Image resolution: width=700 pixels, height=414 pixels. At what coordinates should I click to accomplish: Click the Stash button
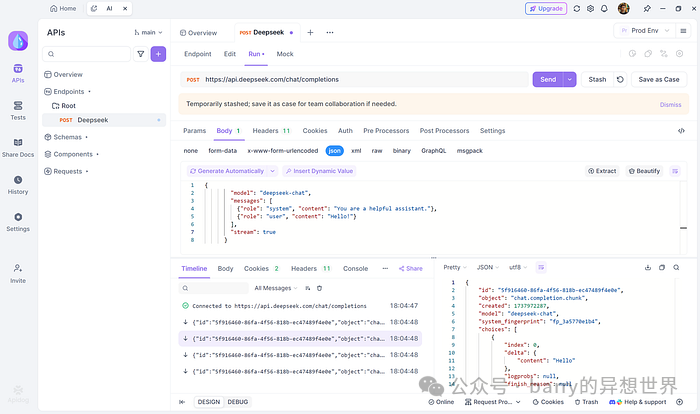tap(597, 79)
